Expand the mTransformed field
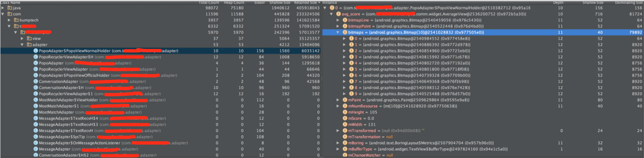 338,131
